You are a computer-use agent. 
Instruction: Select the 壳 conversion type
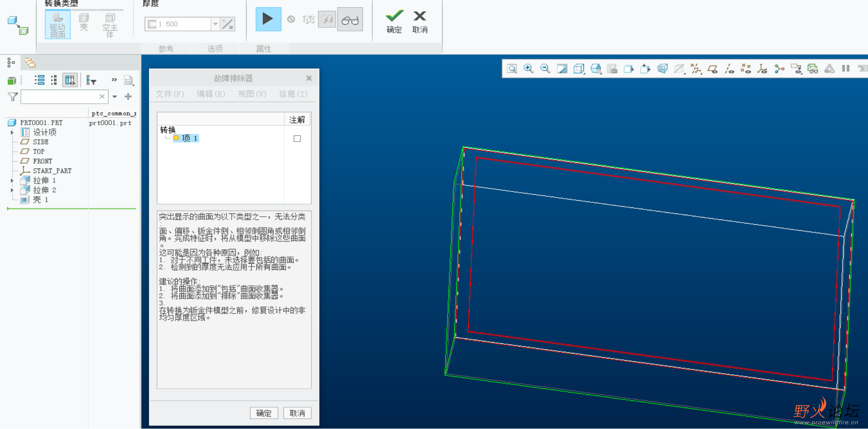(84, 22)
